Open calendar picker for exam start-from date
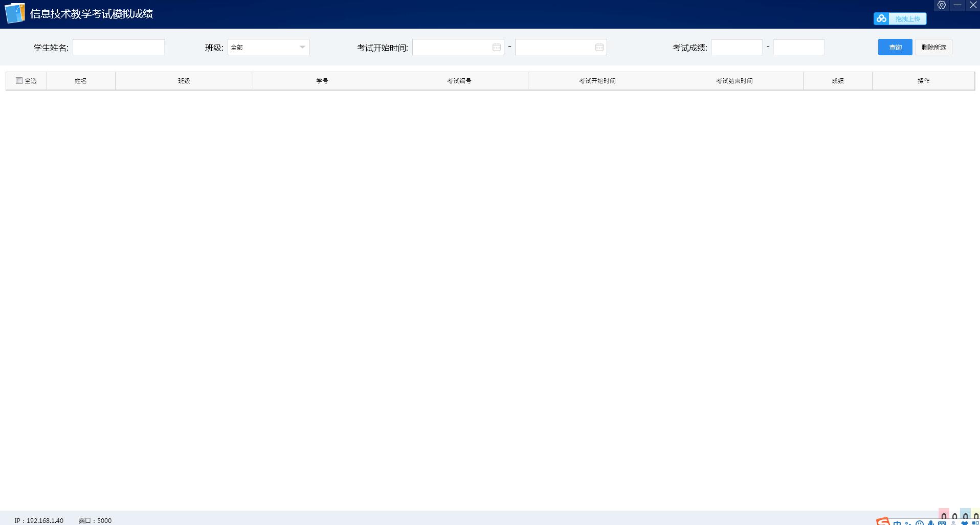 (x=496, y=47)
